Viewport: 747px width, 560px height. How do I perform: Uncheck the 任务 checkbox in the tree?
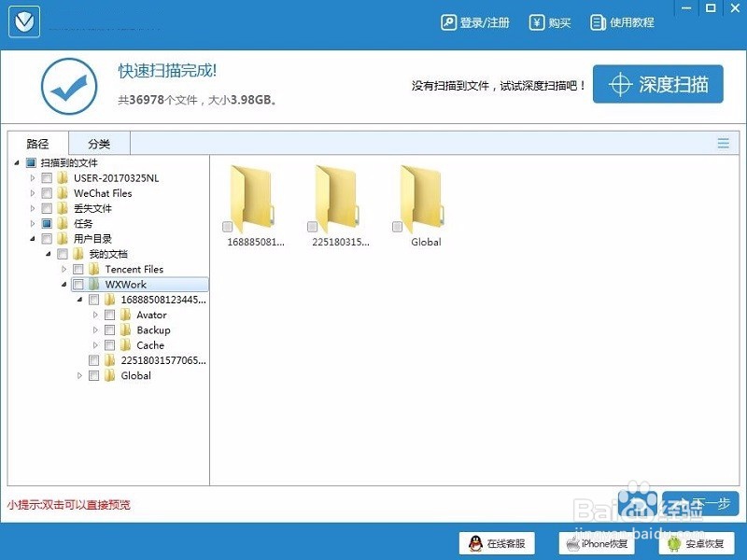(x=46, y=223)
